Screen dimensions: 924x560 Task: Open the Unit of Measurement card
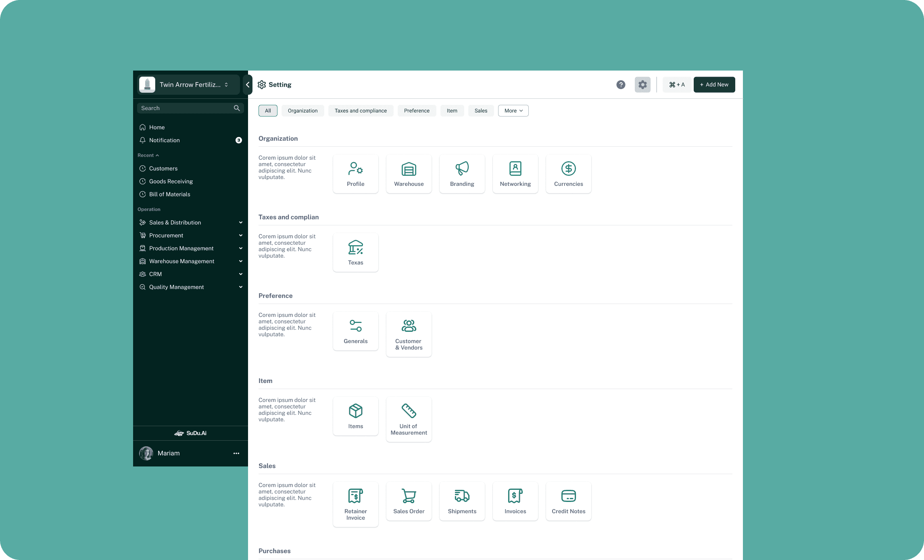409,419
